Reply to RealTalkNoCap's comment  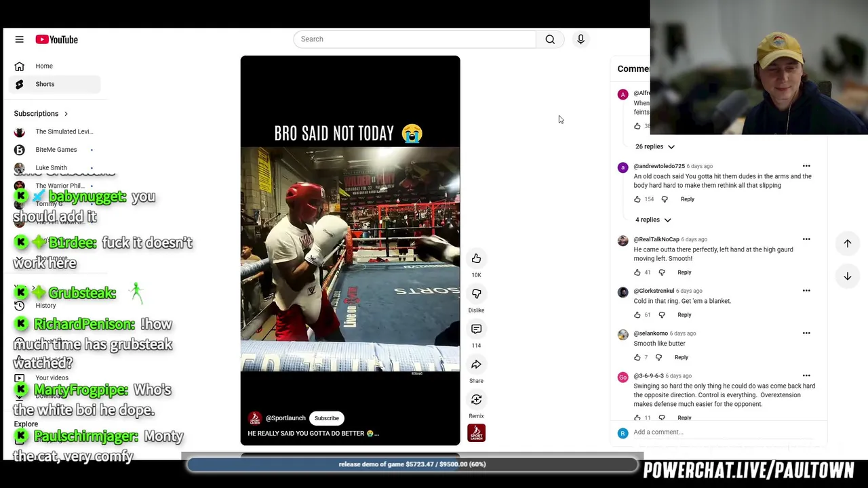(x=684, y=272)
